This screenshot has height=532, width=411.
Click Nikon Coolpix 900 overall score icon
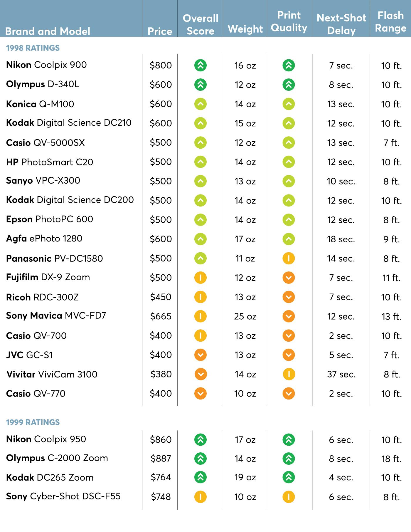(201, 65)
